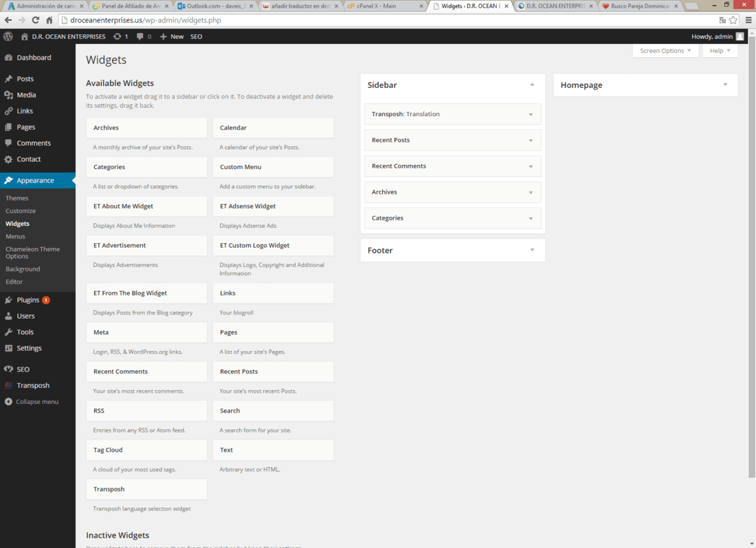Add the Custom Menu widget
This screenshot has width=756, height=548.
pos(273,167)
